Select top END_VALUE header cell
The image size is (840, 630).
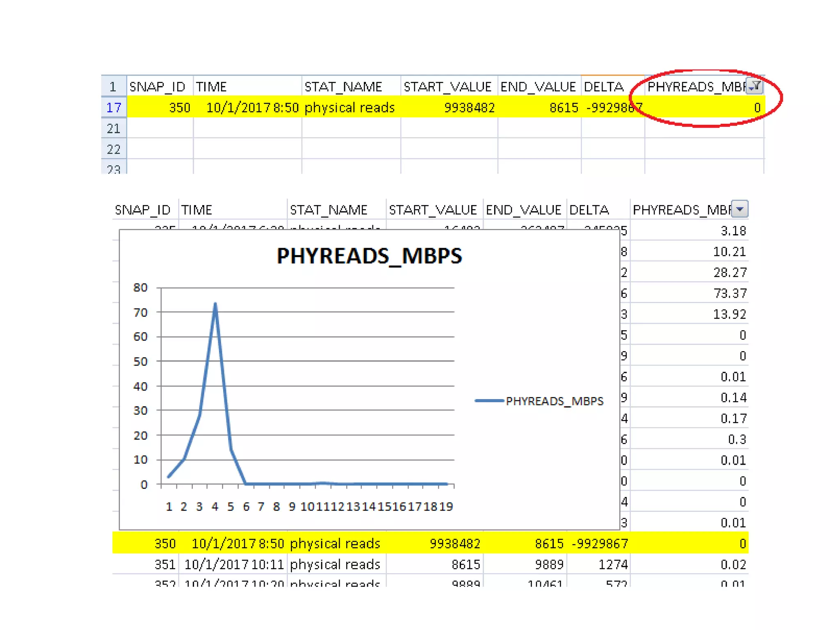[539, 87]
